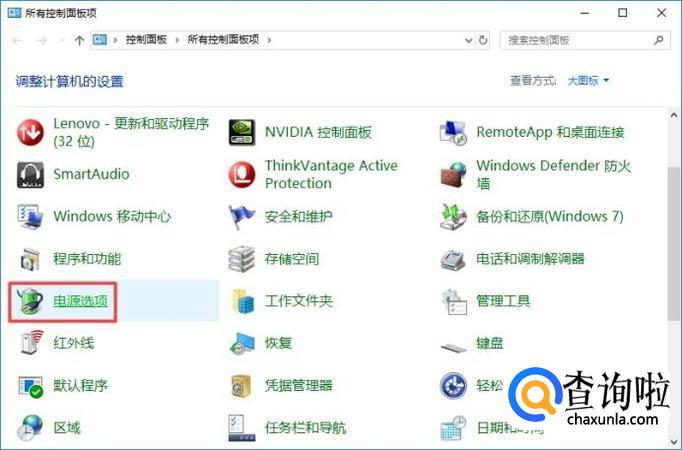Select 所有控制面板项 breadcrumb
682x450 pixels.
click(x=223, y=40)
